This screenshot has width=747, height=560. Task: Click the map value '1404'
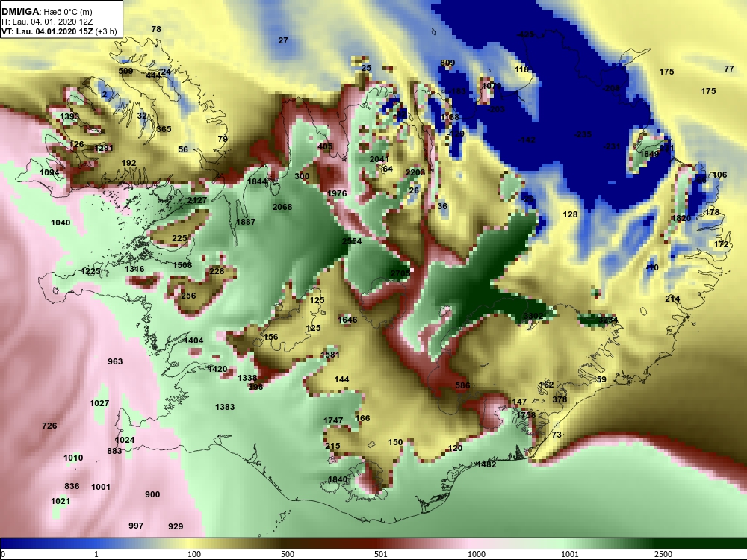[x=193, y=340]
